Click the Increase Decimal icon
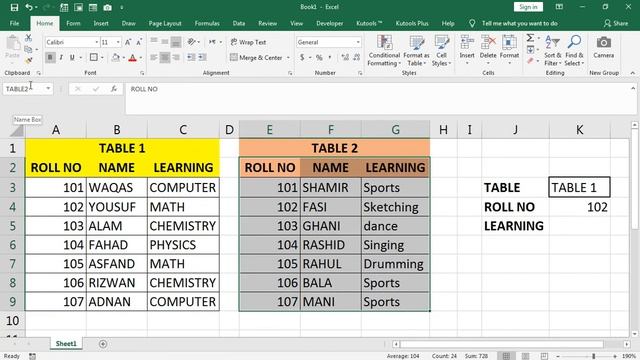This screenshot has width=640, height=360. pos(345,58)
